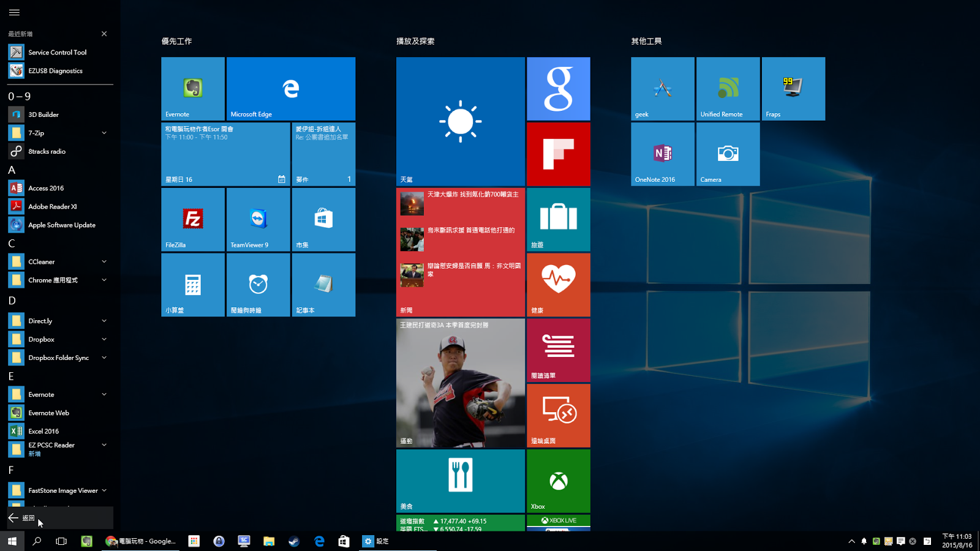Open the 鬧鐘與時鐘 alarm clock tile
Image resolution: width=980 pixels, height=551 pixels.
coord(258,285)
